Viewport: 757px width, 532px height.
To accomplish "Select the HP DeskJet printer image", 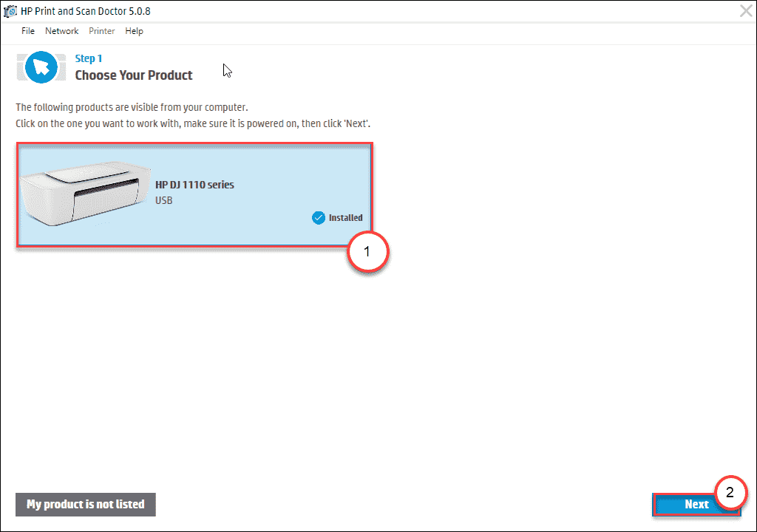I will (x=86, y=194).
